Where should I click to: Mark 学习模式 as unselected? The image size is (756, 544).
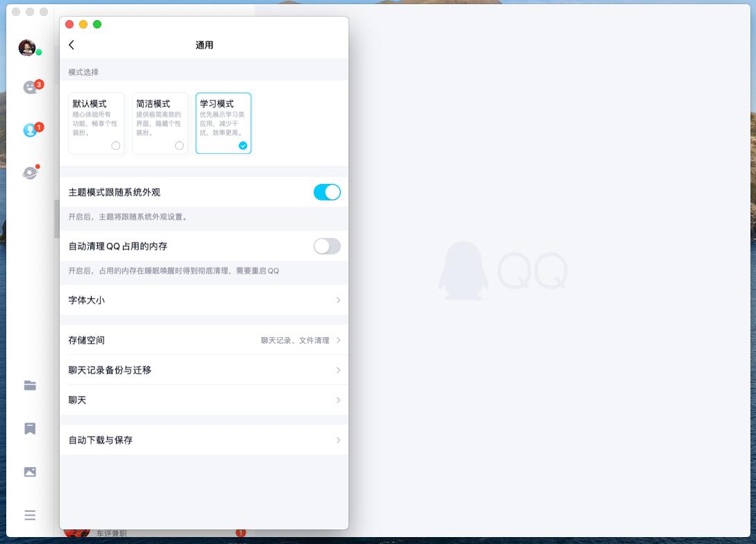[x=243, y=146]
